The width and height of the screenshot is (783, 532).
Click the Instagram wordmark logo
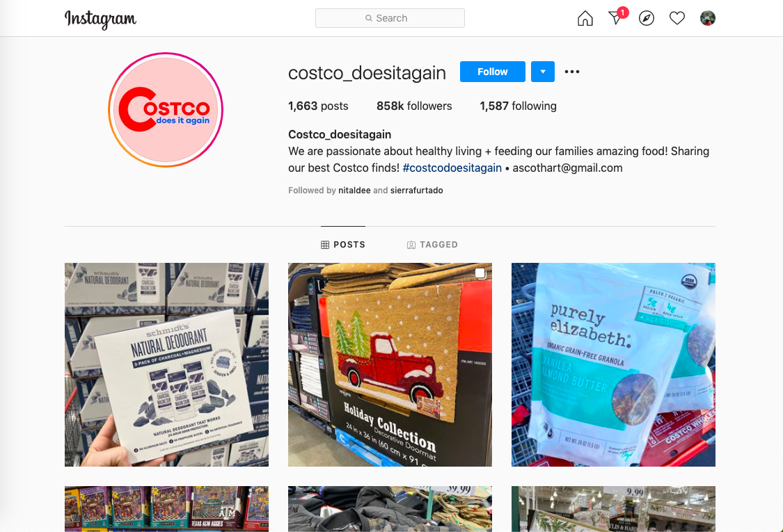(100, 19)
